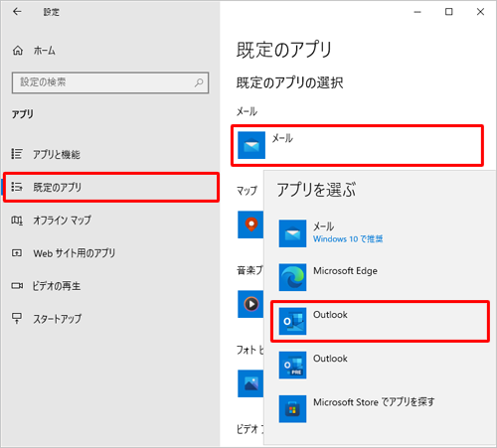Click the マップ category label
The height and width of the screenshot is (448, 497).
point(247,191)
